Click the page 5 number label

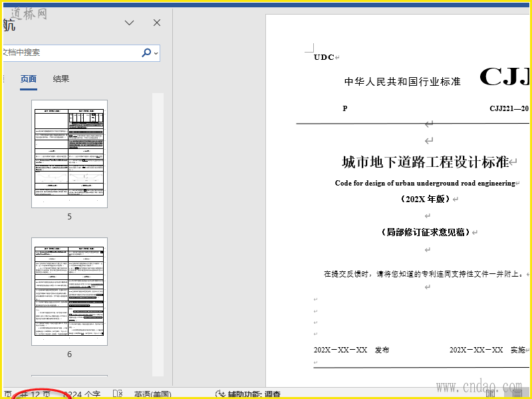69,217
